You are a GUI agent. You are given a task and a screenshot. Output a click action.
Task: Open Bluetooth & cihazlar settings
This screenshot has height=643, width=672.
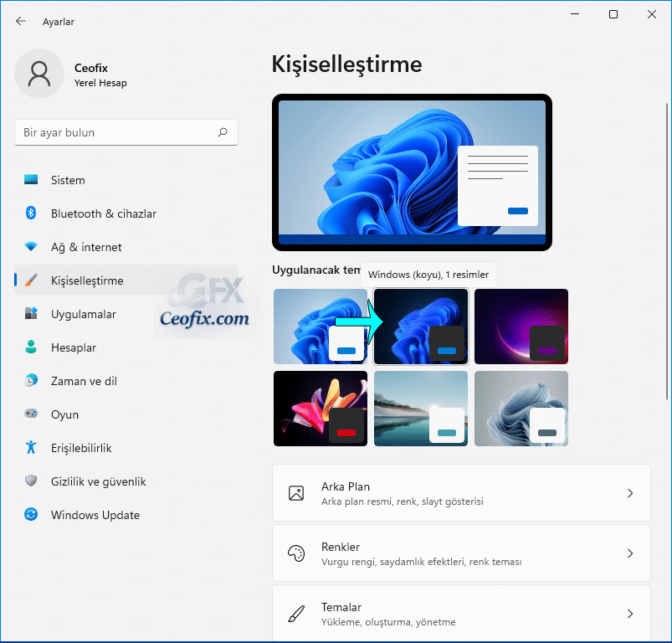[126, 213]
